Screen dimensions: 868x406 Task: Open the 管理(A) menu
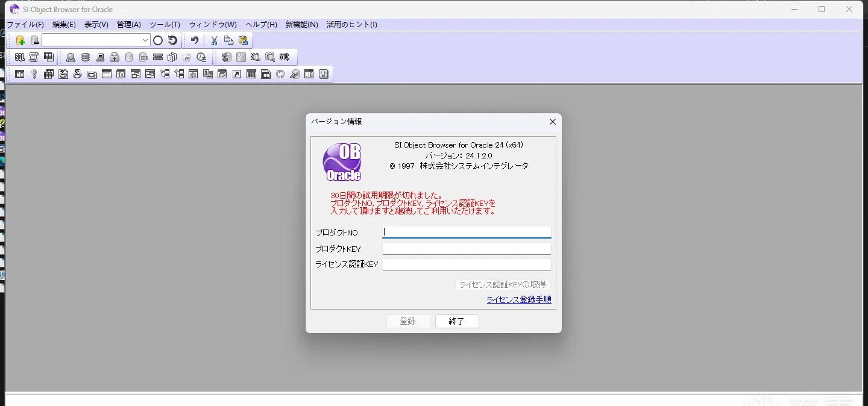tap(128, 25)
